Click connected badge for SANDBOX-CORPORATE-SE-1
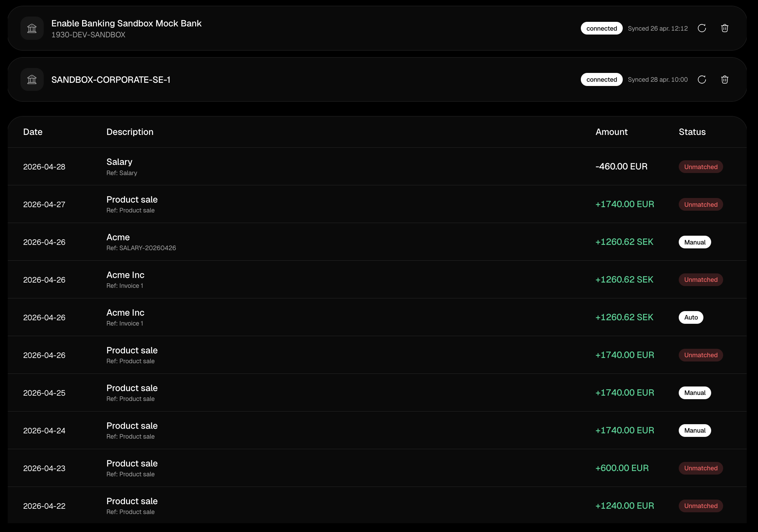The image size is (758, 532). 602,80
